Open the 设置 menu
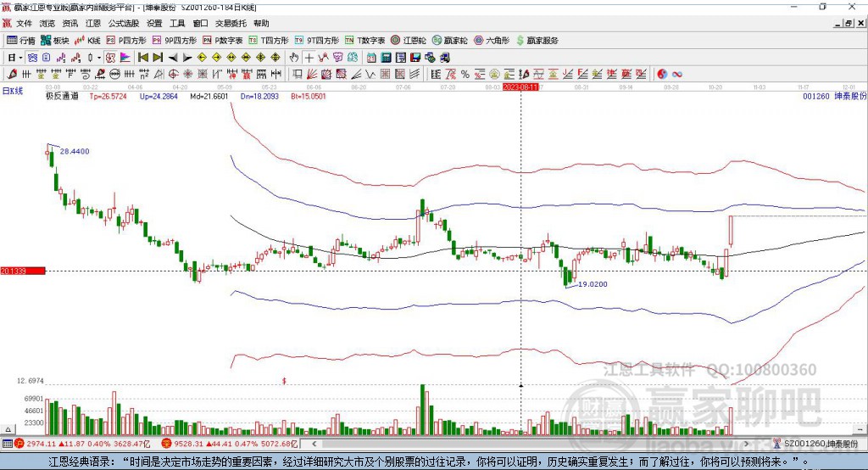The height and width of the screenshot is (470, 868). click(x=154, y=23)
